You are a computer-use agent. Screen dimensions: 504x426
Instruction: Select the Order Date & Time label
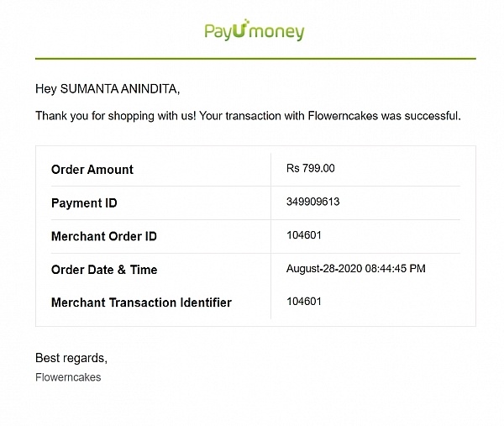coord(104,270)
